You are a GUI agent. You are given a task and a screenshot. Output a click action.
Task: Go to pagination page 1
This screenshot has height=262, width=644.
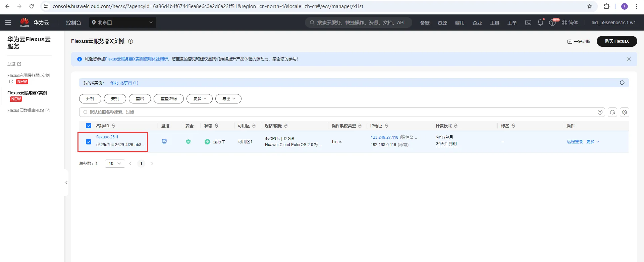pos(141,164)
